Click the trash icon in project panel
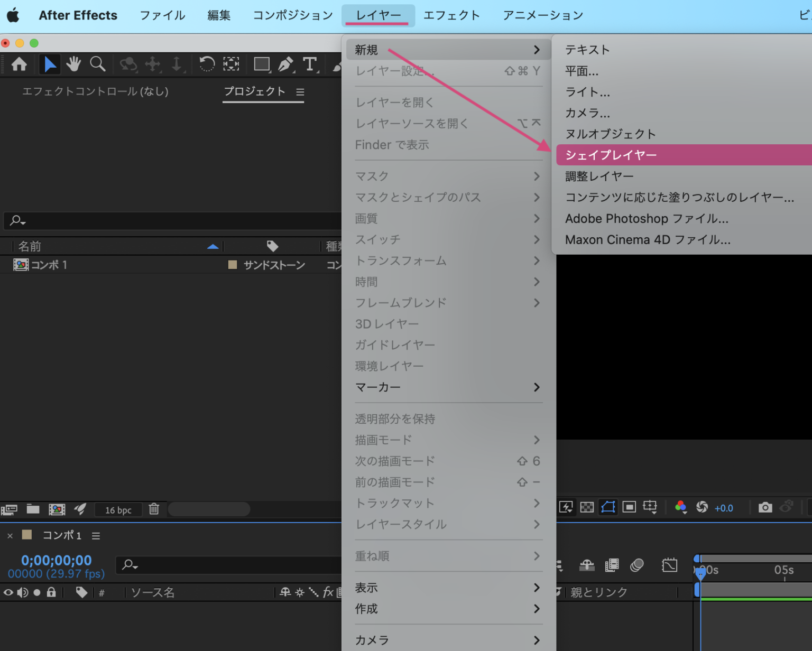Image resolution: width=812 pixels, height=651 pixels. [x=154, y=509]
